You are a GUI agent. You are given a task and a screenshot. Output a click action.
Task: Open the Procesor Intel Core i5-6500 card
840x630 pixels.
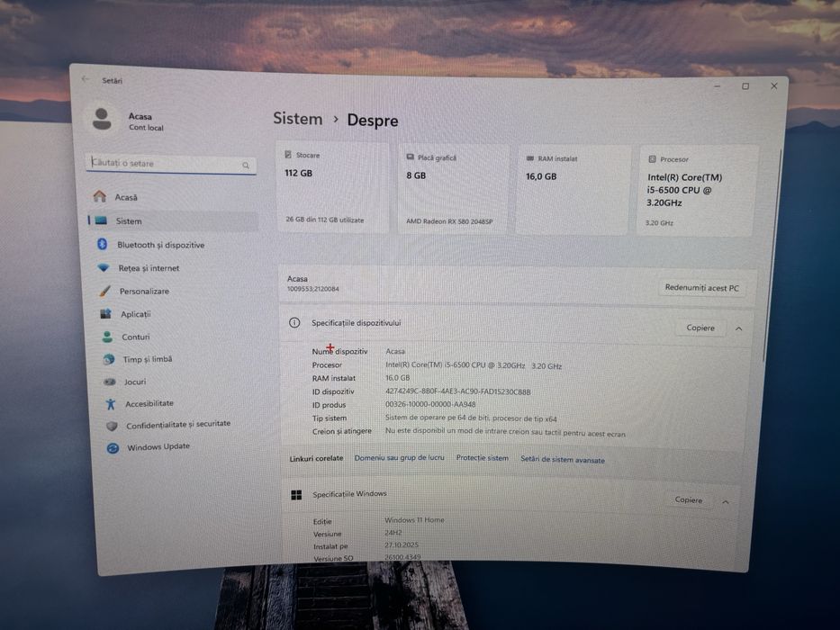tap(697, 191)
